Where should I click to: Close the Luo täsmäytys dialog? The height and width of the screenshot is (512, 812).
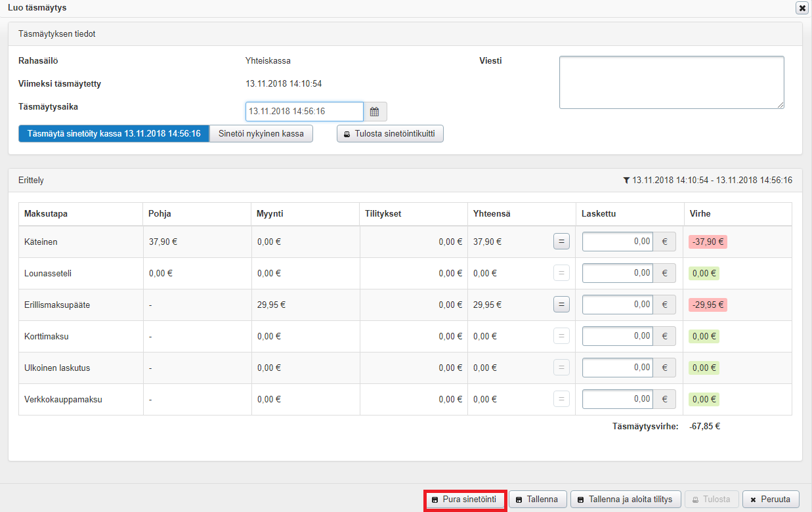[x=801, y=8]
